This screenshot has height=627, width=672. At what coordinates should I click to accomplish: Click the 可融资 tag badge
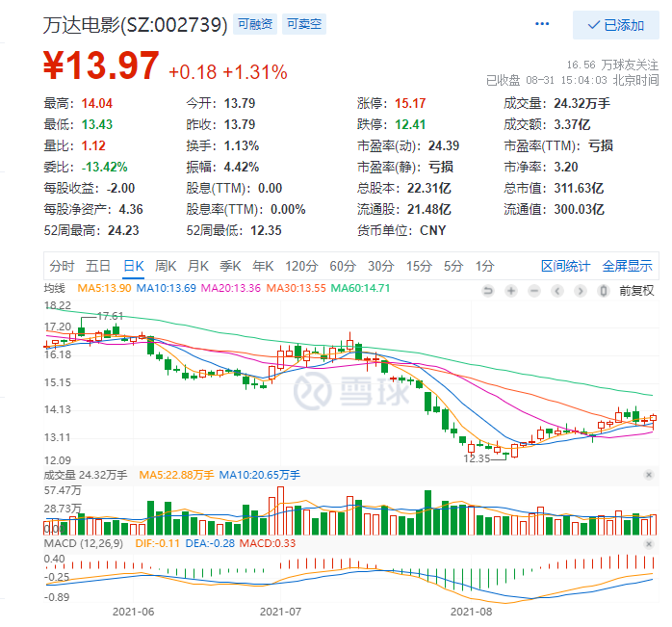(x=255, y=24)
